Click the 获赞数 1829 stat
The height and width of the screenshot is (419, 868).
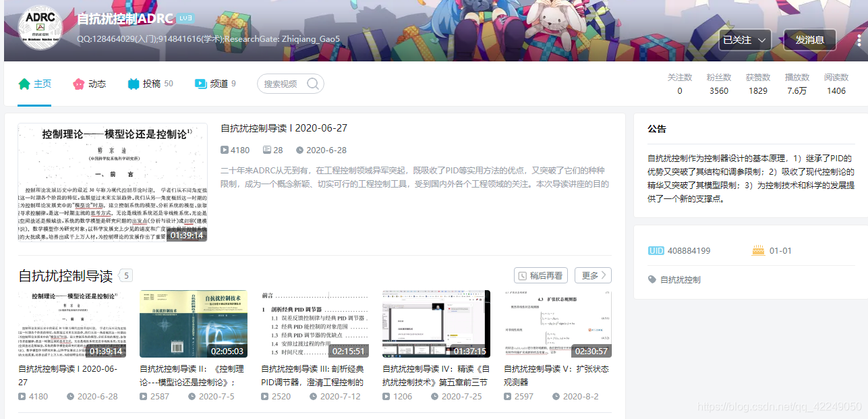point(758,84)
